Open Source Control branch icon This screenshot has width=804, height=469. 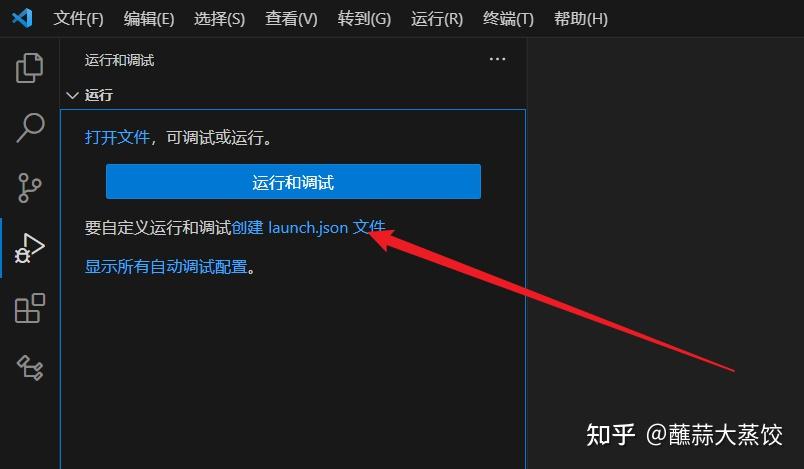coord(29,188)
